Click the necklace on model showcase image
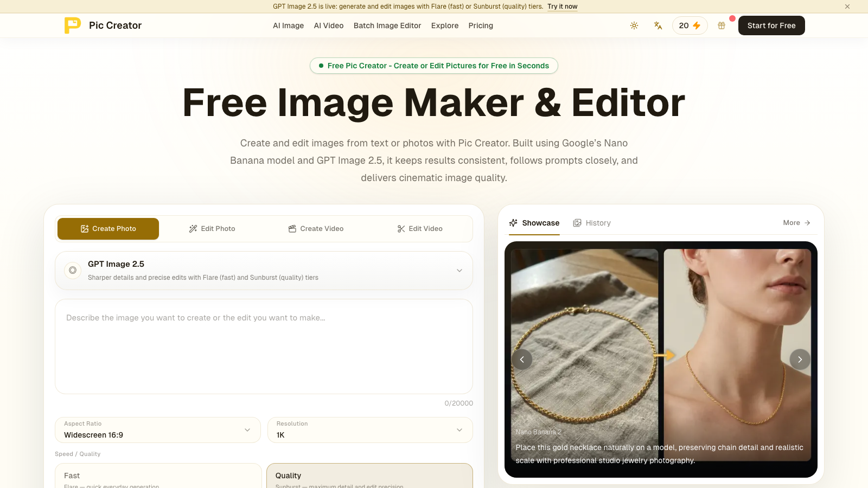The width and height of the screenshot is (868, 488). 737,355
